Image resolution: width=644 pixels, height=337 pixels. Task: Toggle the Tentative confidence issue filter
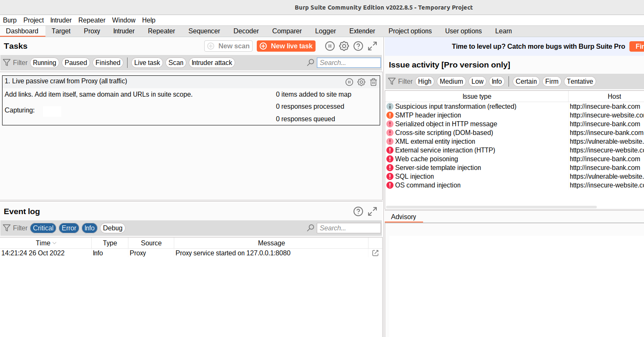[580, 81]
